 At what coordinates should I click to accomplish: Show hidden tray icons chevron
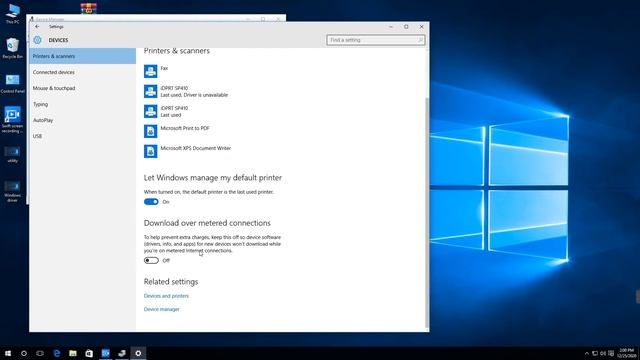[x=587, y=353]
